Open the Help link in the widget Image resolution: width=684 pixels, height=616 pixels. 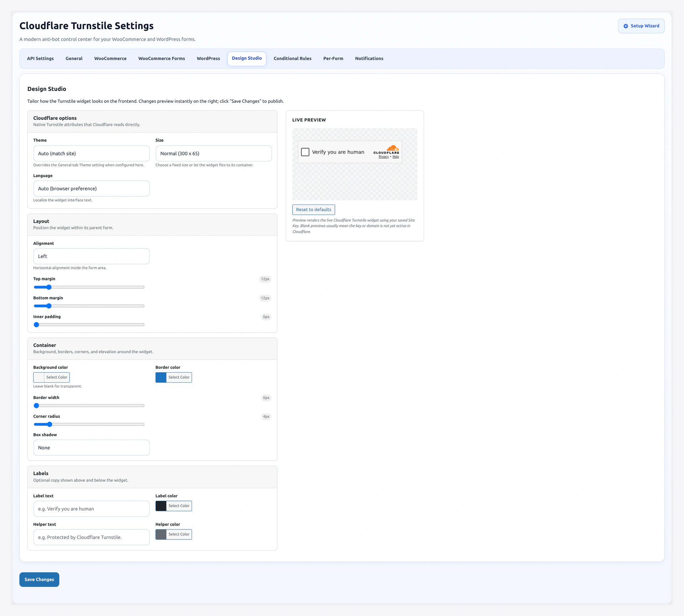click(395, 157)
